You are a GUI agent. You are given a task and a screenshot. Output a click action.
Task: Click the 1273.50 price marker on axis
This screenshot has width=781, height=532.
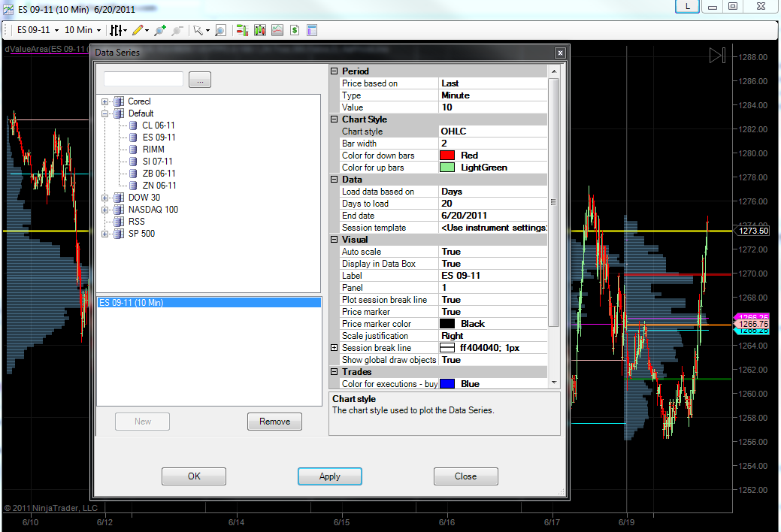point(752,231)
